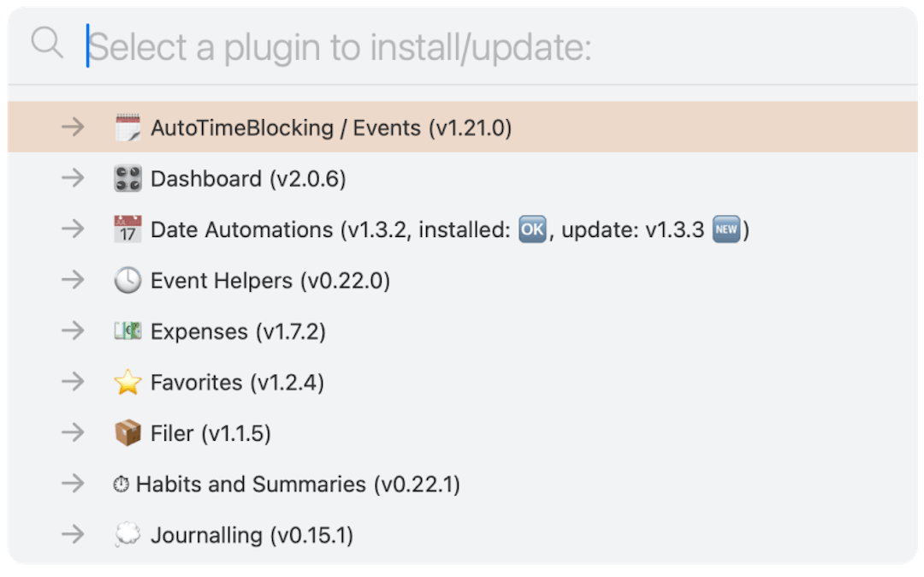Expand the Journalling plugin entry
This screenshot has height=577, width=924.
click(x=74, y=534)
